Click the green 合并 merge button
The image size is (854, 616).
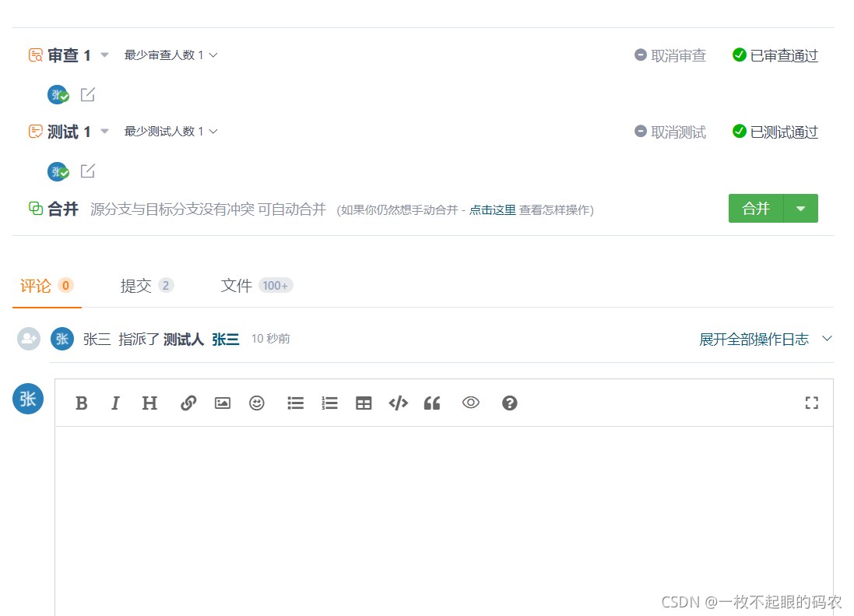coord(755,208)
